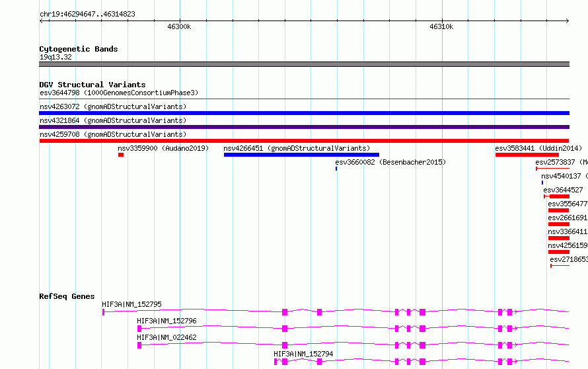The height and width of the screenshot is (369, 588).
Task: Open variant nsv4263072 label
Action: 113,106
